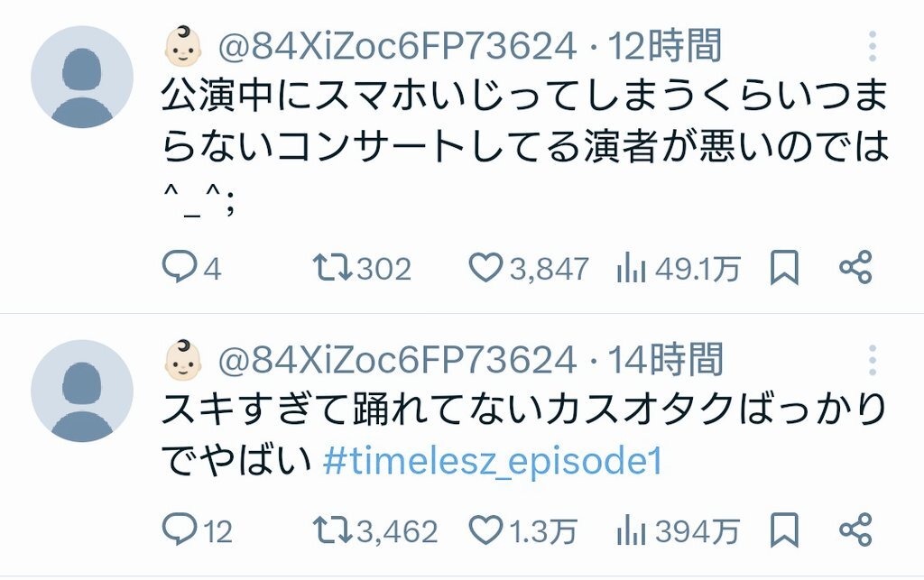Open more options menu on 14時間 tweet
This screenshot has width=924, height=580.
click(x=873, y=360)
